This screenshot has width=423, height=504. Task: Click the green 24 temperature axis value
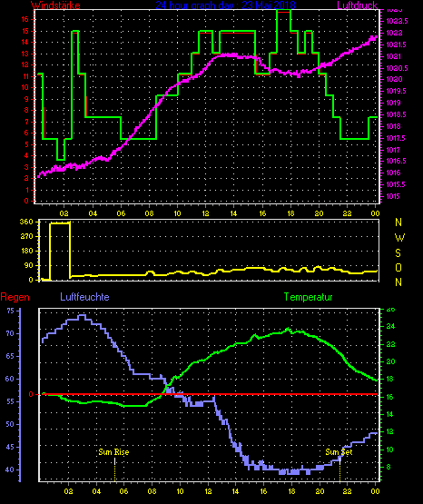390,327
